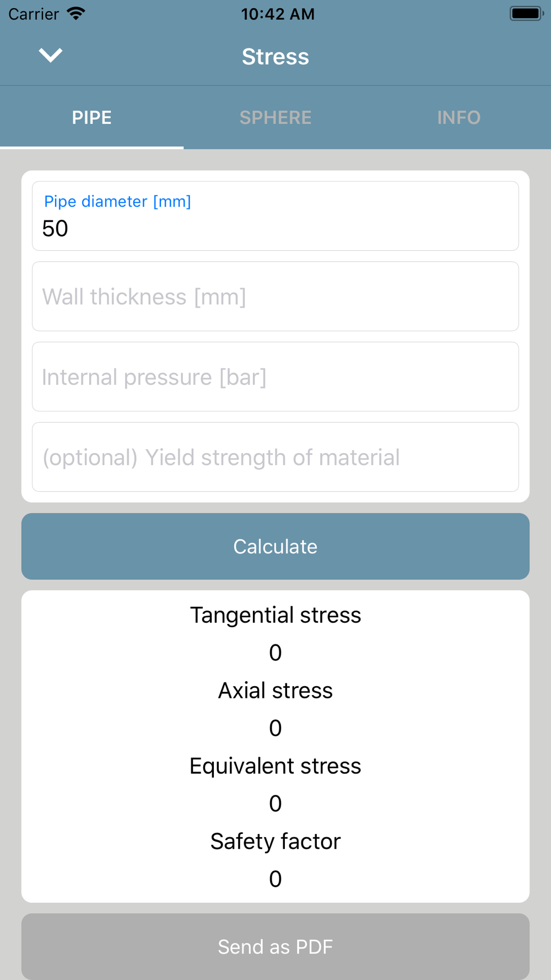551x980 pixels.
Task: Tap the Wall thickness input
Action: [275, 297]
